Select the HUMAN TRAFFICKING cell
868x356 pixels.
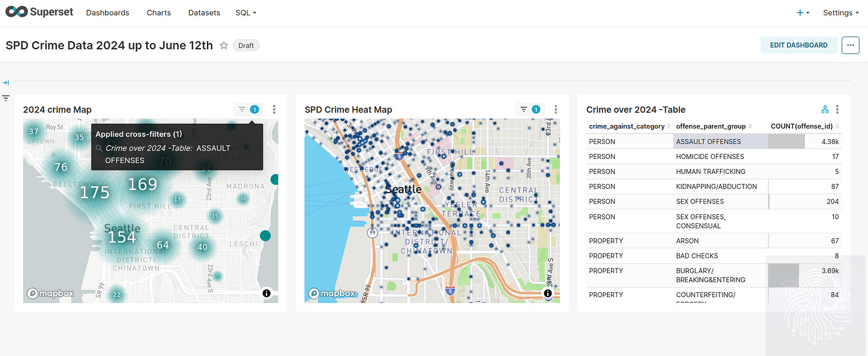[x=721, y=171]
